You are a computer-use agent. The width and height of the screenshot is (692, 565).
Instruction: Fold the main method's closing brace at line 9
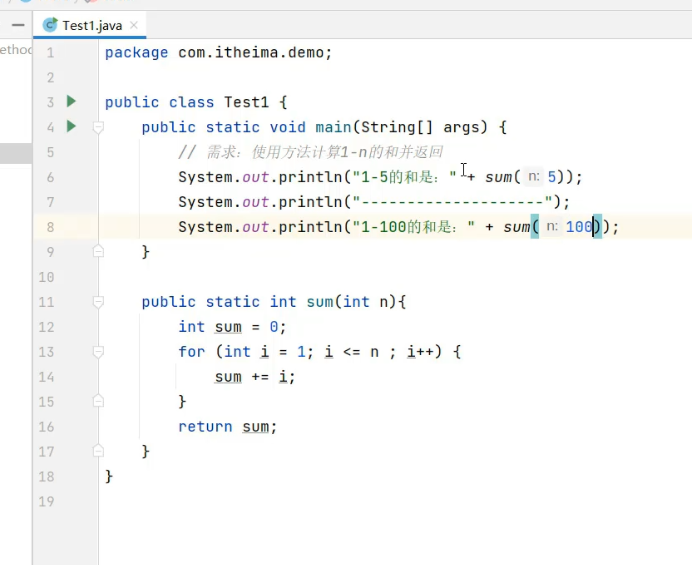(x=98, y=252)
